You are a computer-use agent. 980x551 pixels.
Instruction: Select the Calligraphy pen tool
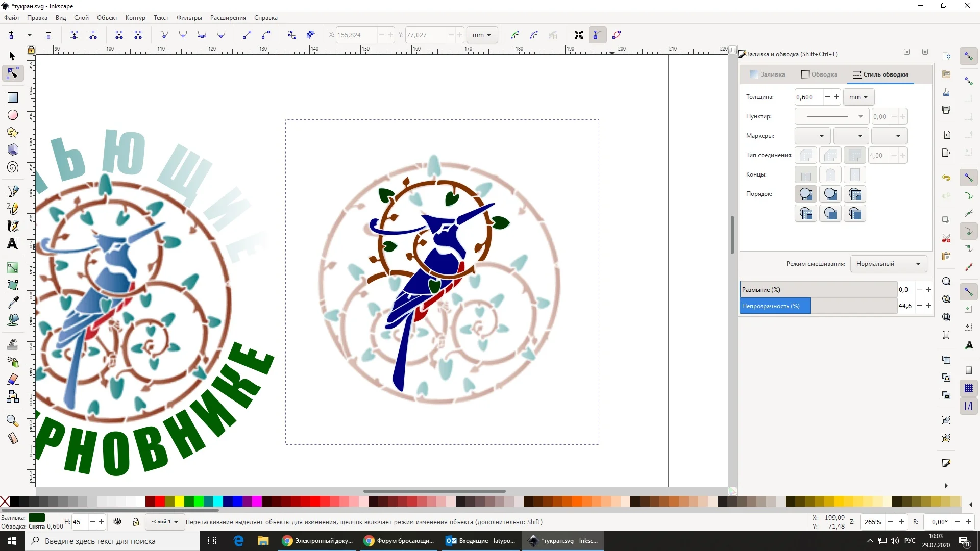pos(13,226)
